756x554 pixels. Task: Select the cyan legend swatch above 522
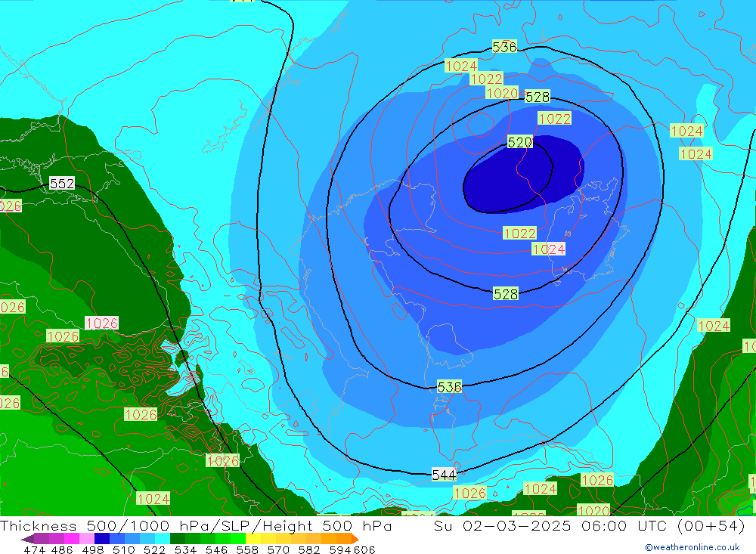click(x=162, y=539)
